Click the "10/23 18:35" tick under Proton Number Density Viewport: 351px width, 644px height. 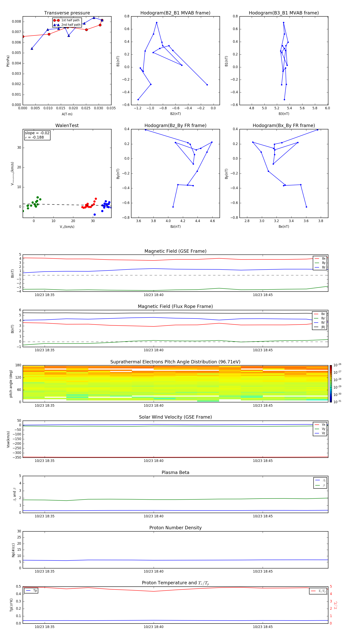(x=44, y=571)
